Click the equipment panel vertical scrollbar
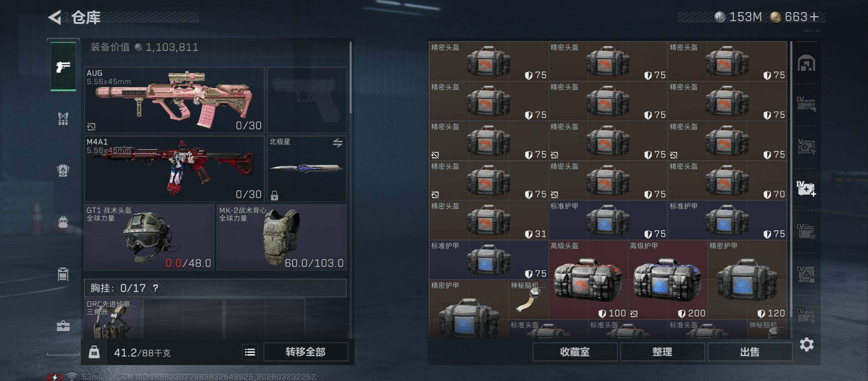This screenshot has height=381, width=868. pos(350,78)
